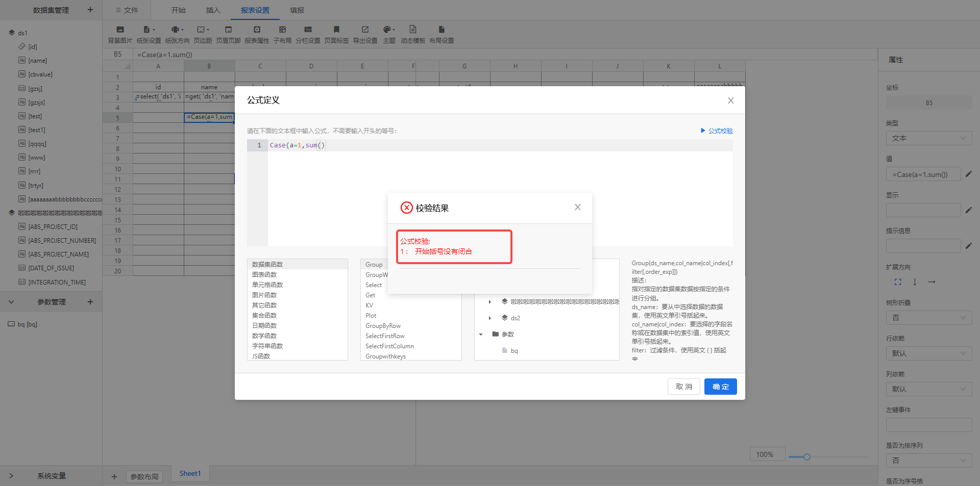This screenshot has width=980, height=486.
Task: Switch to the 插入 tab
Action: [213, 10]
